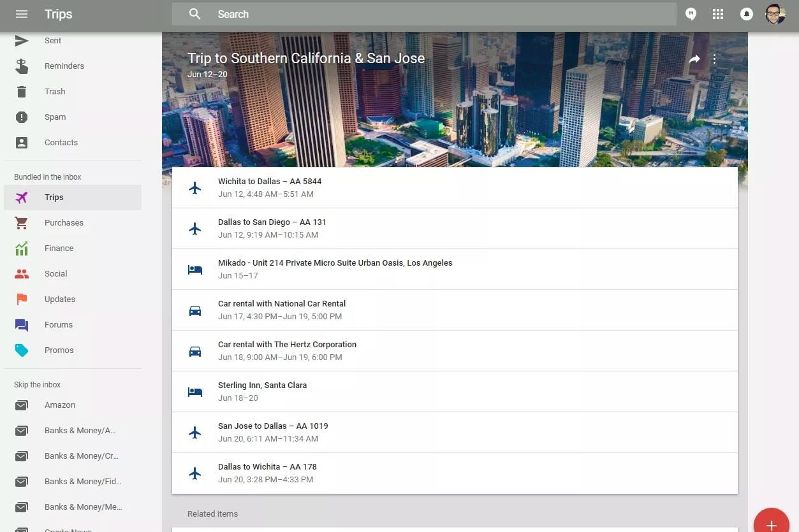Viewport: 799px width, 532px height.
Task: Open the Amazon label
Action: pyautogui.click(x=60, y=405)
